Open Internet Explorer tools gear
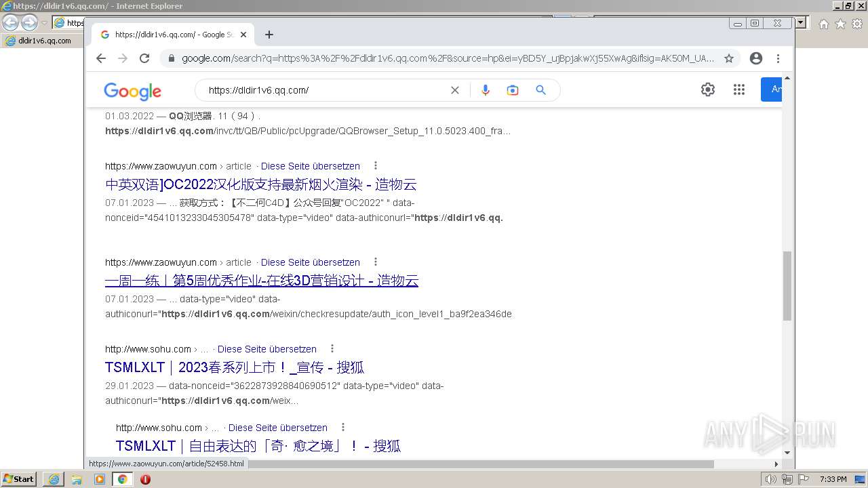 point(857,24)
